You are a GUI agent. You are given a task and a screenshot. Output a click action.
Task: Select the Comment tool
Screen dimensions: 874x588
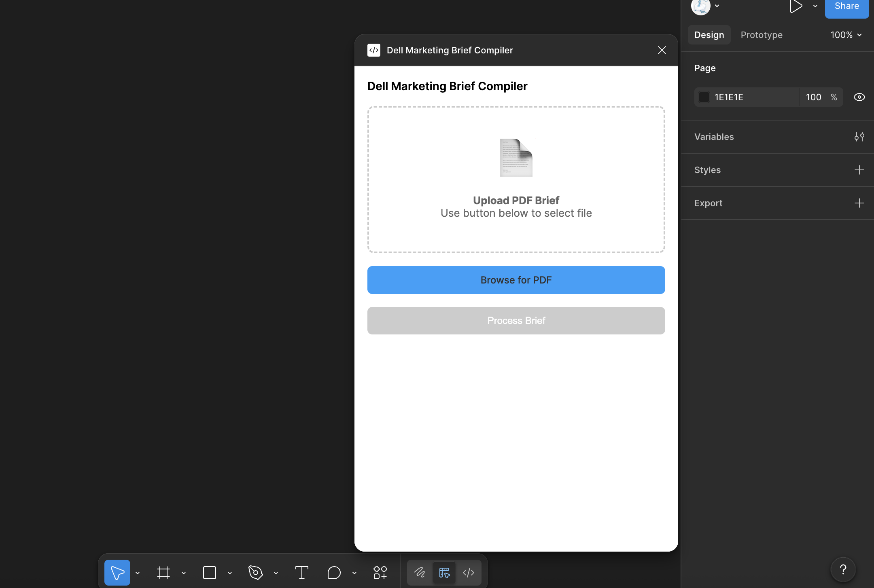pyautogui.click(x=334, y=573)
